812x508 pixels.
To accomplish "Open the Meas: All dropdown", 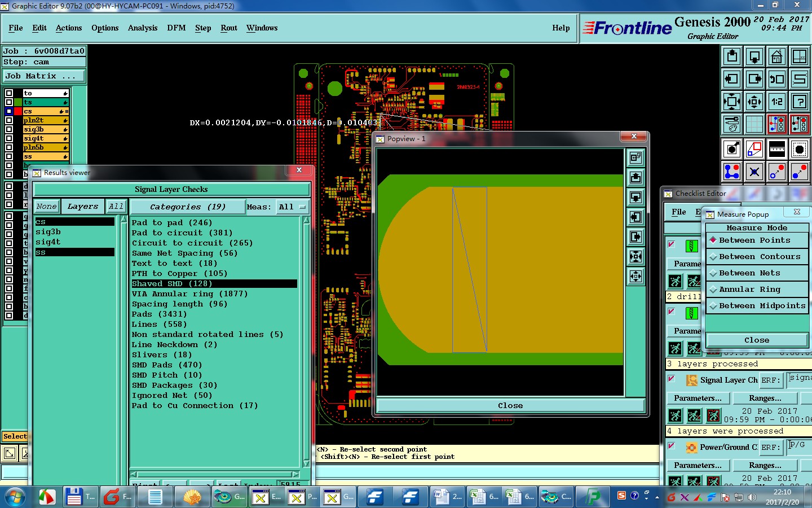I will point(292,207).
